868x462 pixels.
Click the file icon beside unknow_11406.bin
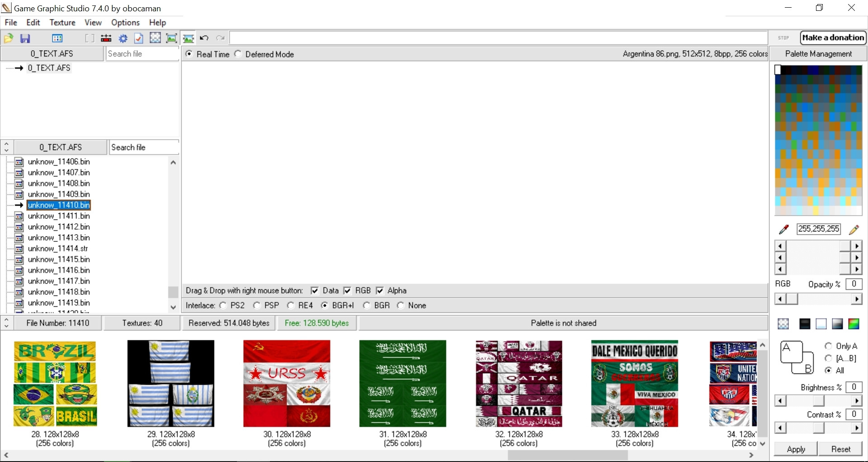coord(19,162)
